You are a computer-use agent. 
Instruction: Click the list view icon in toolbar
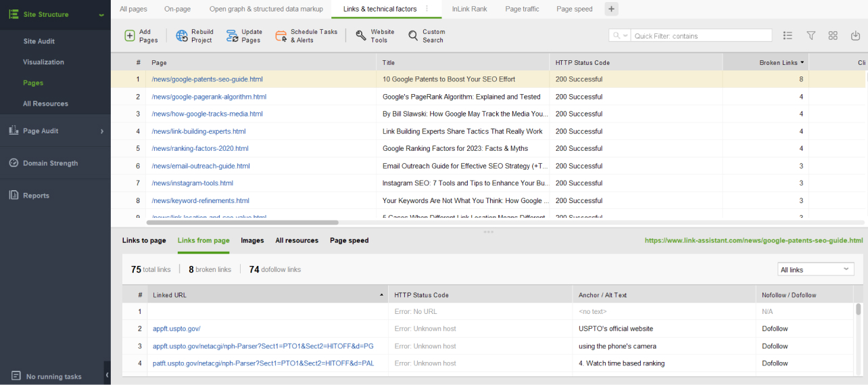(788, 36)
